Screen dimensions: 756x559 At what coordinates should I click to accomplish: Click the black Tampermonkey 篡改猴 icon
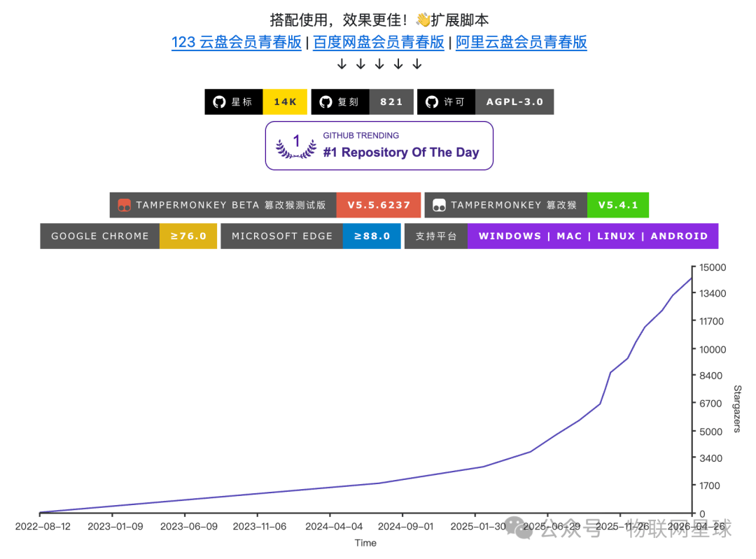(439, 205)
